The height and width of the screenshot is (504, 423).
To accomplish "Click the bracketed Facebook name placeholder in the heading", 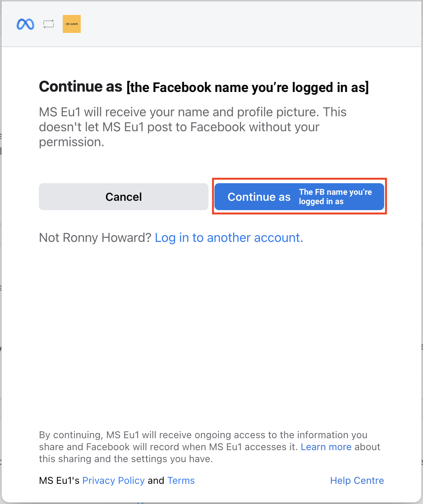I will pos(248,87).
